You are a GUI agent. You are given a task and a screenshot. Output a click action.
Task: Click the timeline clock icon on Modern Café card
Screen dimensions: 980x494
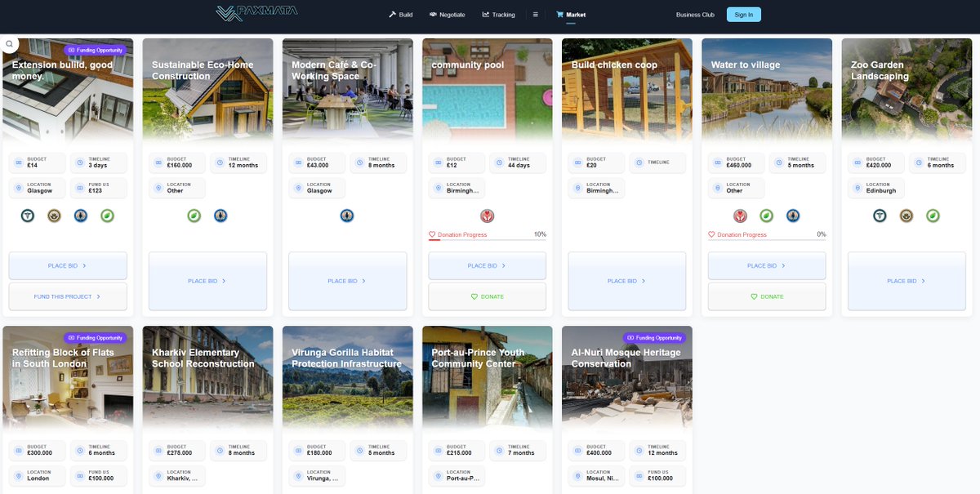(x=361, y=162)
